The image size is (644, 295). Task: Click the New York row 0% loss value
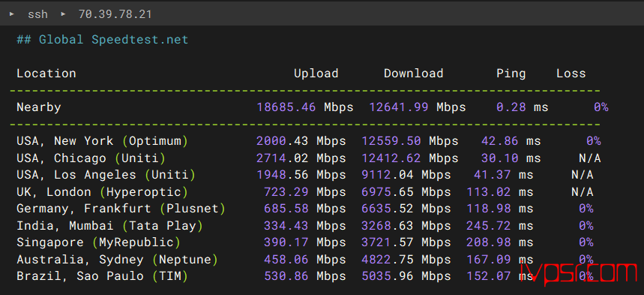(x=594, y=141)
